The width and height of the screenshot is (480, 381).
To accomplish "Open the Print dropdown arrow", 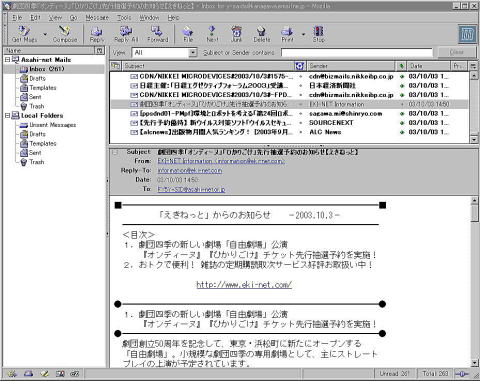I will (x=303, y=34).
